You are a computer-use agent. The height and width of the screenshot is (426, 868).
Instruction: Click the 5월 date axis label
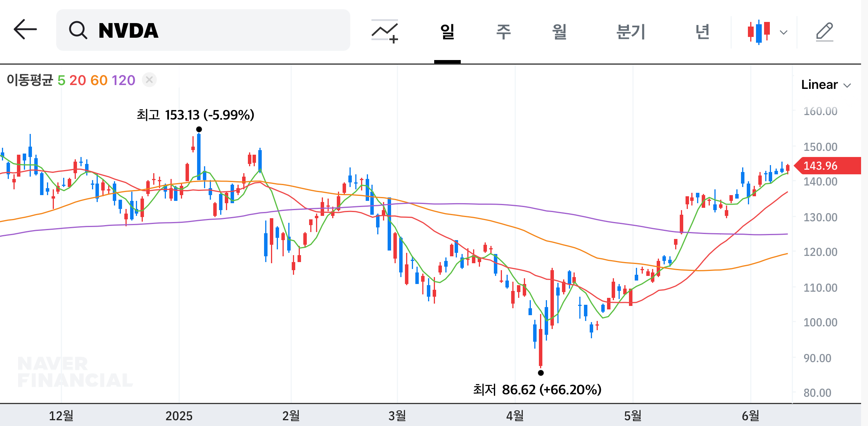pos(633,416)
